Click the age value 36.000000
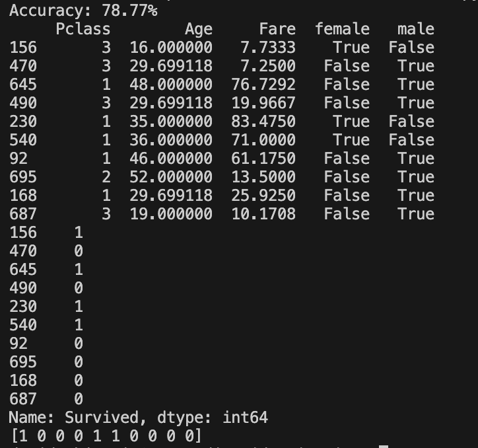The height and width of the screenshot is (448, 478). pyautogui.click(x=171, y=140)
